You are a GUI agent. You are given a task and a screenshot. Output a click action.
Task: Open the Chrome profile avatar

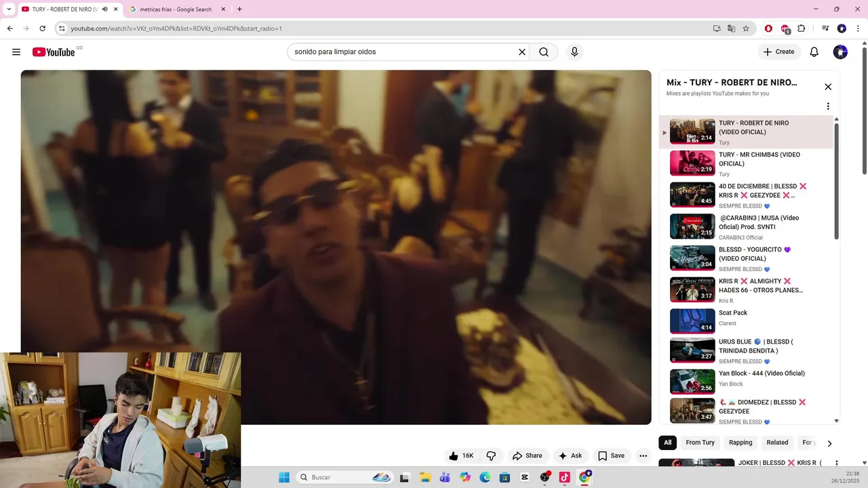[842, 28]
